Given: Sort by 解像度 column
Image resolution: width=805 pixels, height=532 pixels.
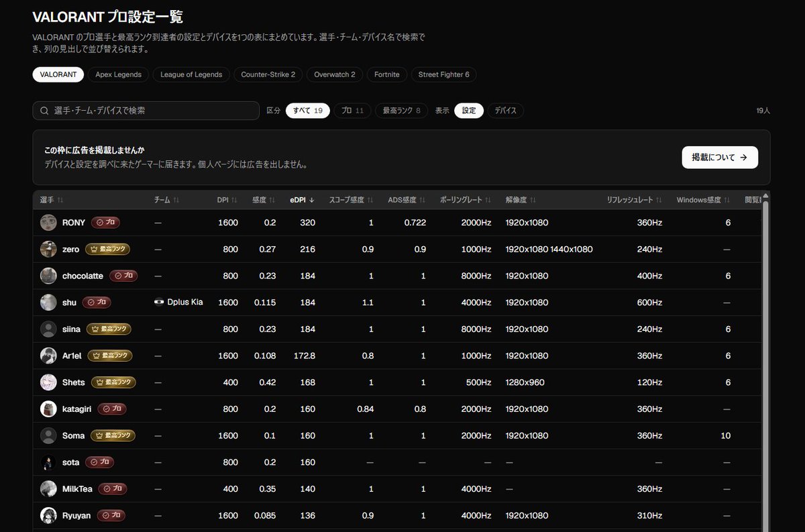Looking at the screenshot, I should click(x=521, y=200).
